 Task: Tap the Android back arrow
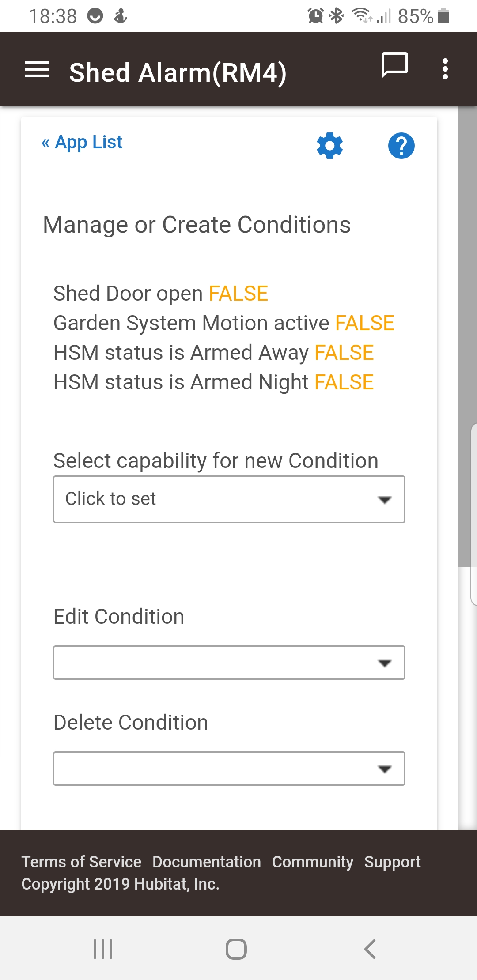(370, 949)
